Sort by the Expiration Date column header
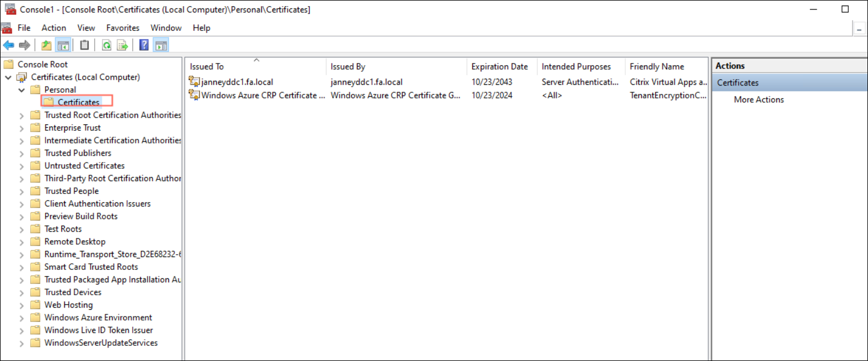This screenshot has height=361, width=868. (499, 66)
